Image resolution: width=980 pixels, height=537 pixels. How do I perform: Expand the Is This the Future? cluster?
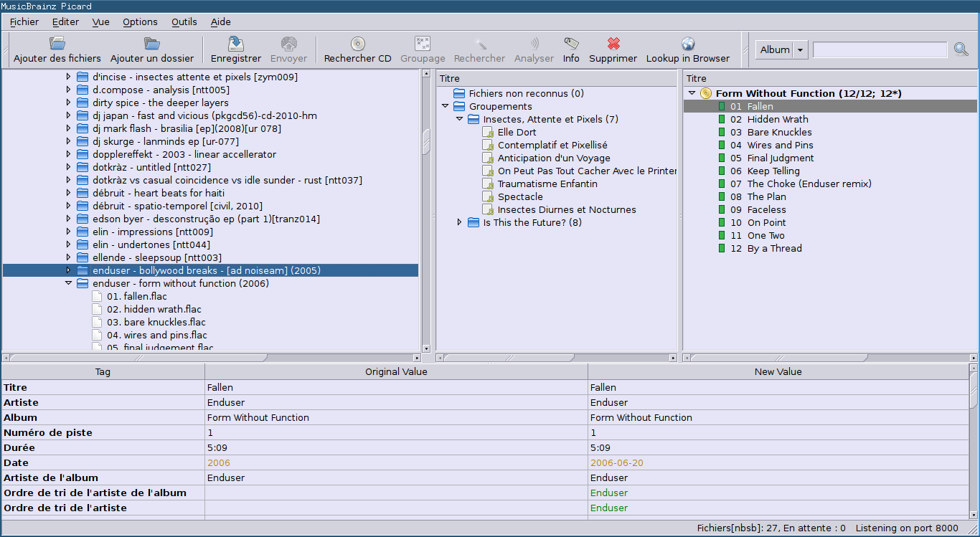coord(460,222)
